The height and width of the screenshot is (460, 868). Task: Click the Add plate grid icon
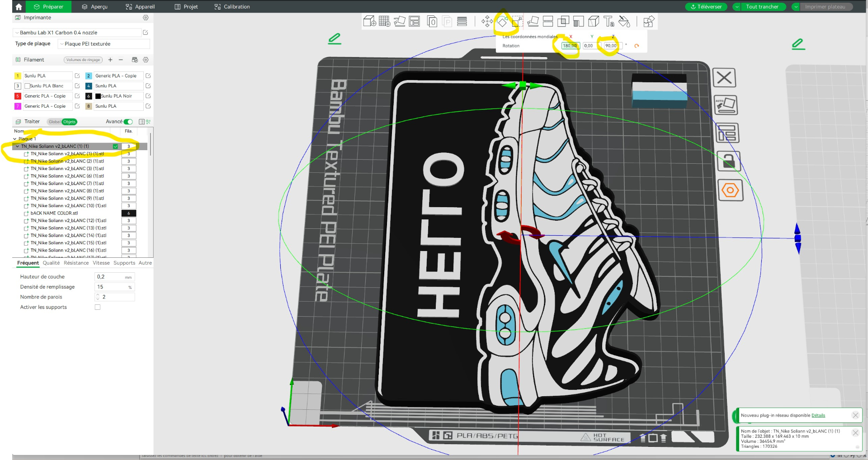point(384,21)
